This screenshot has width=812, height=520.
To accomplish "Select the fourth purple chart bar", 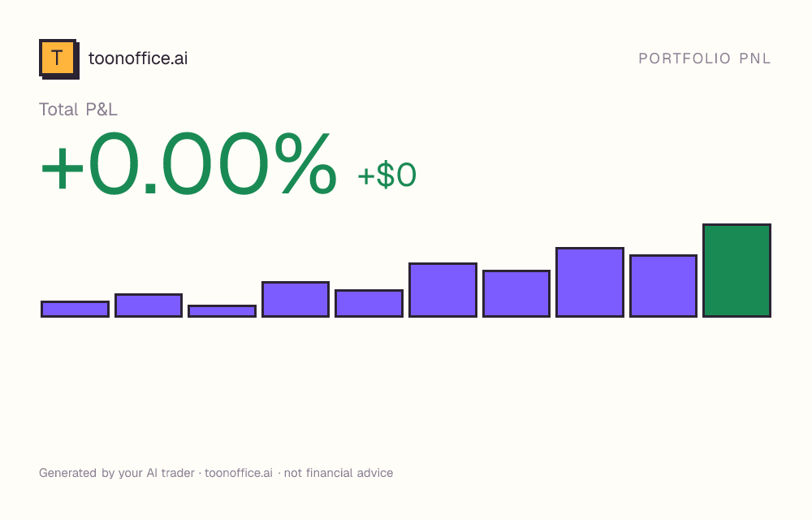I will pyautogui.click(x=296, y=299).
